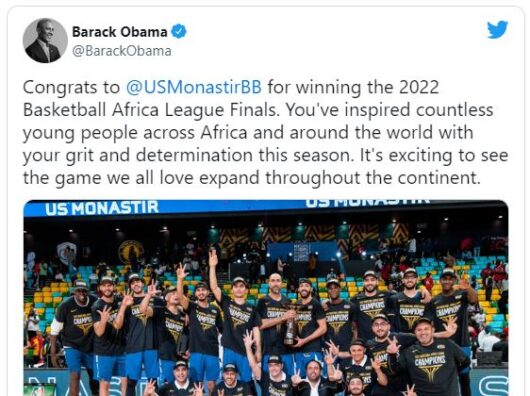Viewport: 530px width, 396px height.
Task: Click the partially cut US MONASTIR banner top-right
Action: click(x=368, y=202)
